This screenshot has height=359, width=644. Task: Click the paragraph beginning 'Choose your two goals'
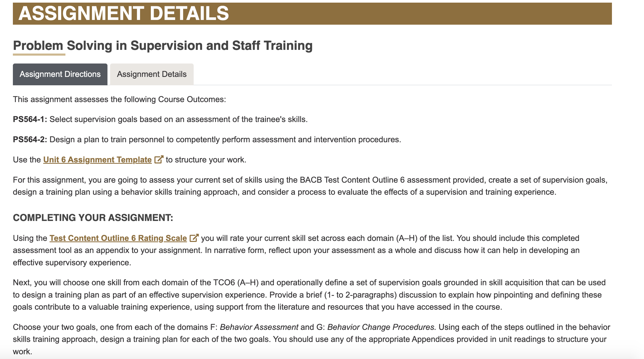(312, 339)
